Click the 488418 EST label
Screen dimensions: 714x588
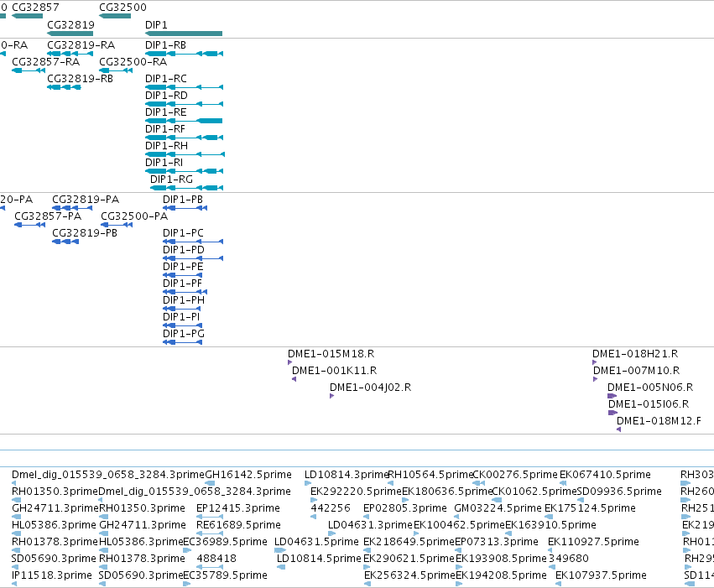tap(216, 559)
